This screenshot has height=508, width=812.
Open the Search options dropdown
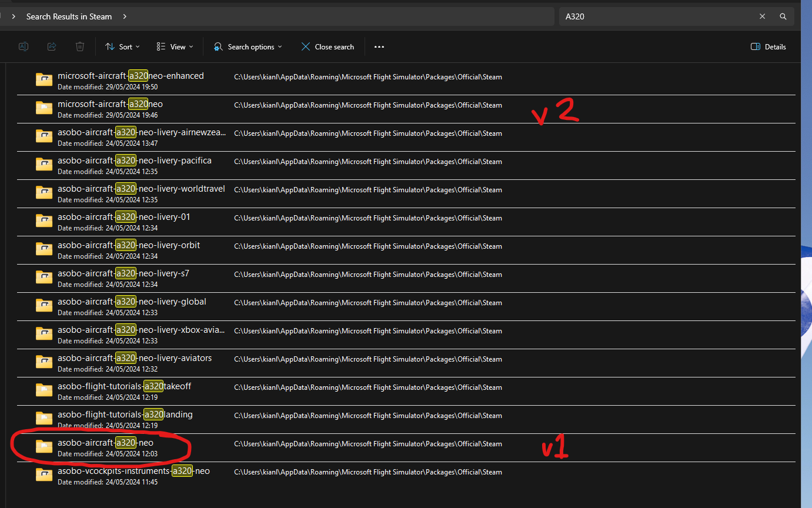pyautogui.click(x=248, y=46)
